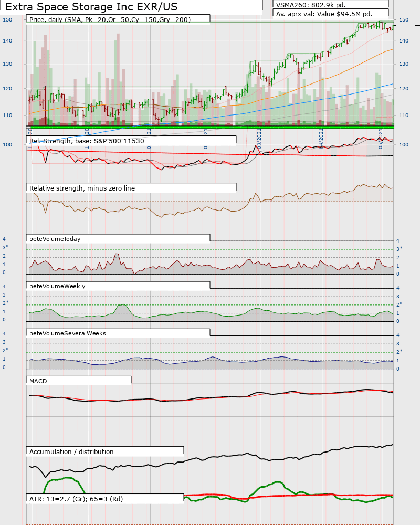Click the 'VSMA260: 802.9k pd.' label
The width and height of the screenshot is (420, 525).
pyautogui.click(x=310, y=5)
